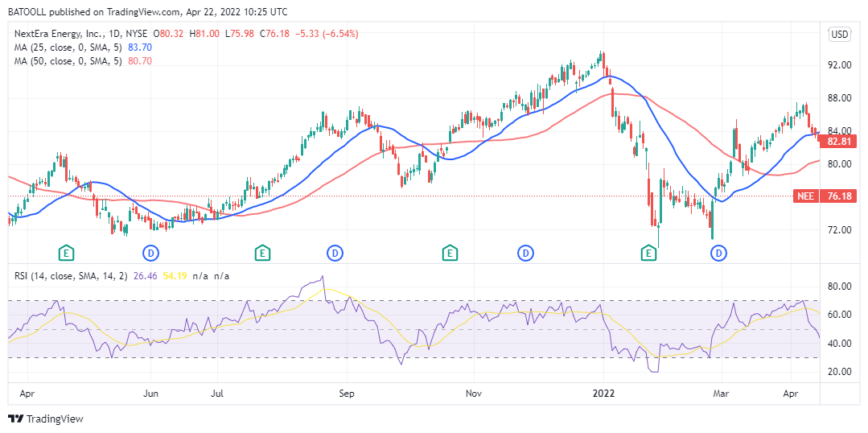The image size is (868, 433).
Task: Click the earnings E marker below April 2021 candles
Action: (67, 254)
